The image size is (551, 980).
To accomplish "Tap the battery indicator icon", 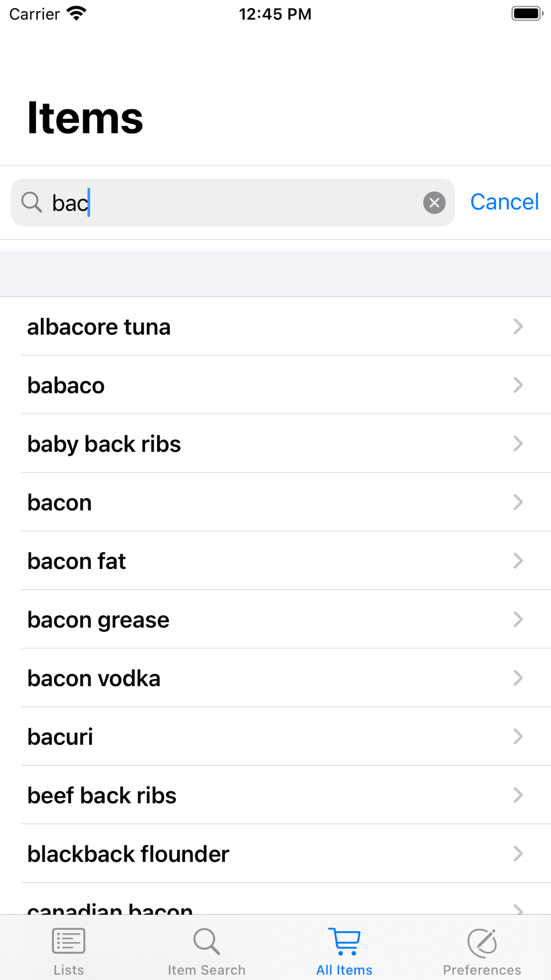I will (527, 14).
